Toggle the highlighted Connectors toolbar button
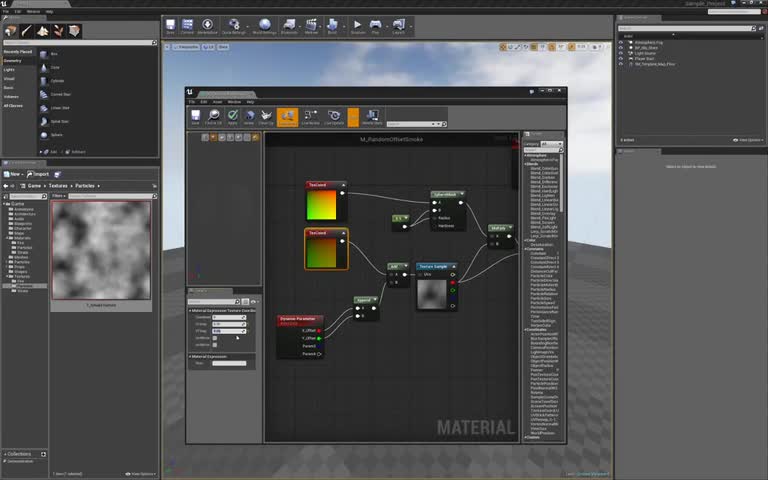 tap(287, 117)
